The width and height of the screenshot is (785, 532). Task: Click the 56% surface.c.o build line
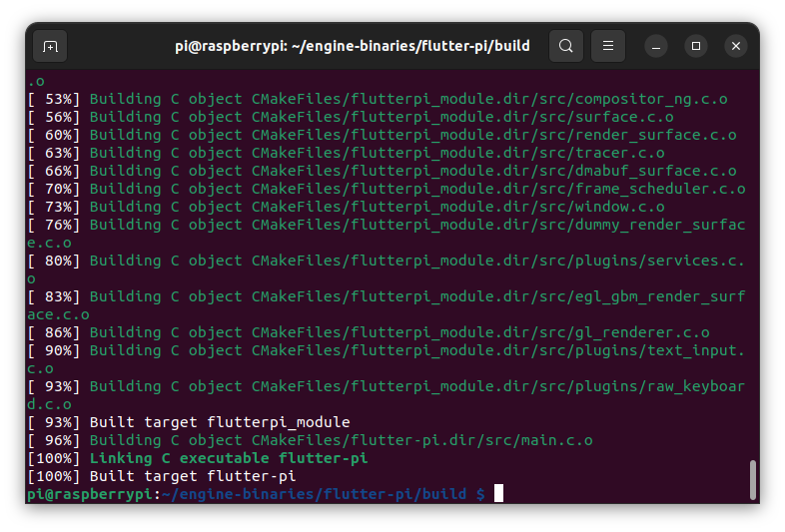point(351,117)
